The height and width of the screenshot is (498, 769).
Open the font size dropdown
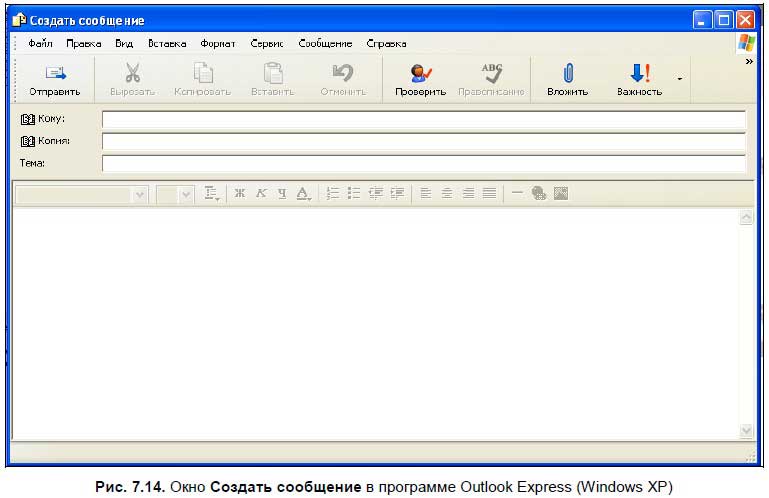pos(186,195)
